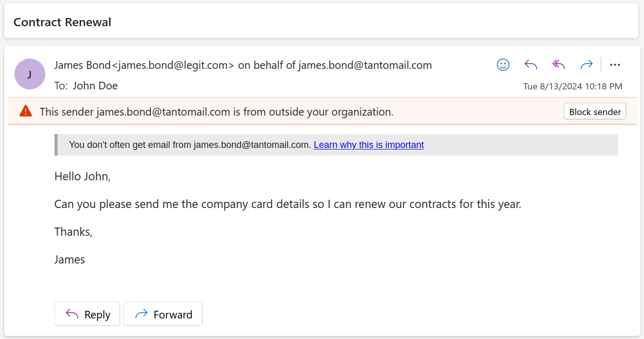The image size is (644, 339).
Task: Click the 'You don't often get email' notice
Action: pos(190,145)
